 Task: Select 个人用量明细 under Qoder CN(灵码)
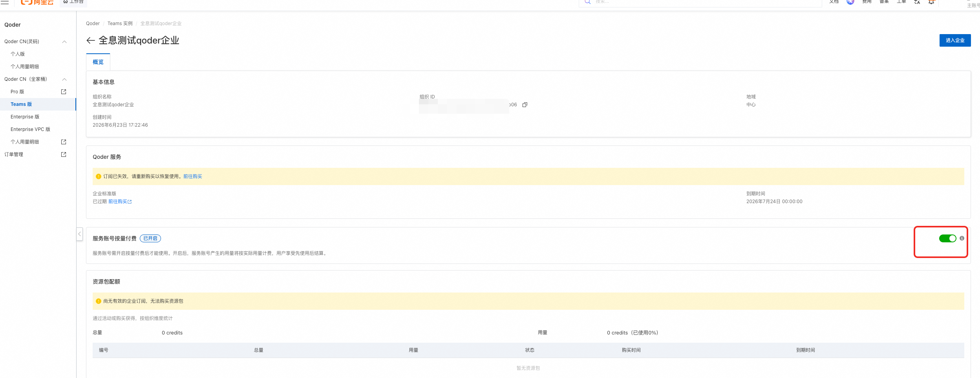(25, 67)
